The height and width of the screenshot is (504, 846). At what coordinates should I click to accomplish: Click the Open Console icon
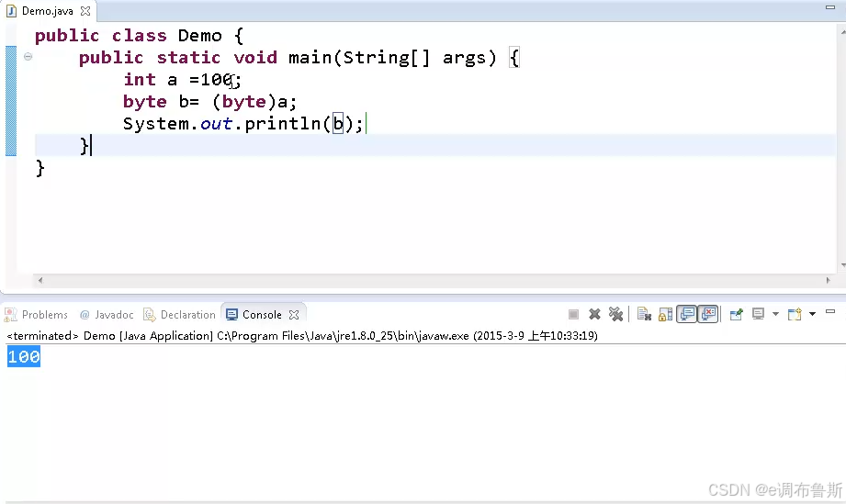tap(795, 314)
